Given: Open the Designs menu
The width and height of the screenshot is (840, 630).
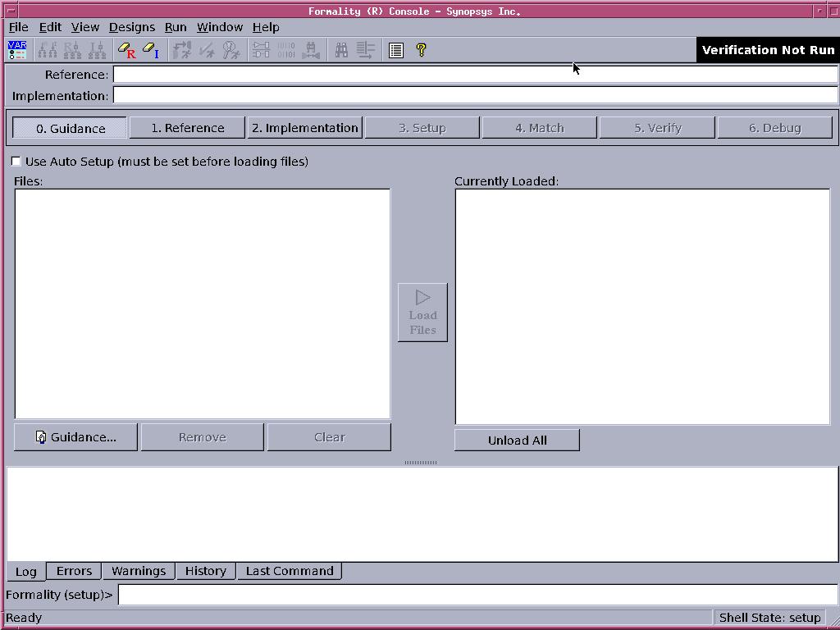Looking at the screenshot, I should (132, 27).
